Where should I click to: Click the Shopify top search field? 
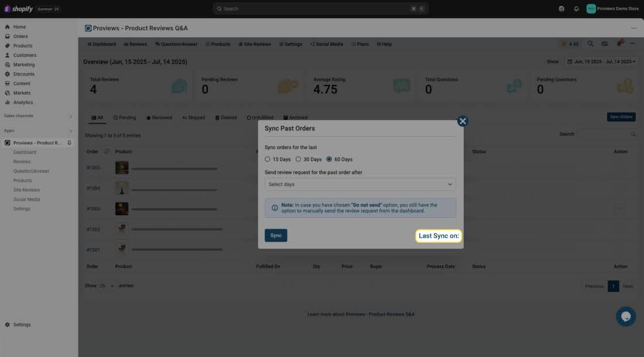point(321,9)
